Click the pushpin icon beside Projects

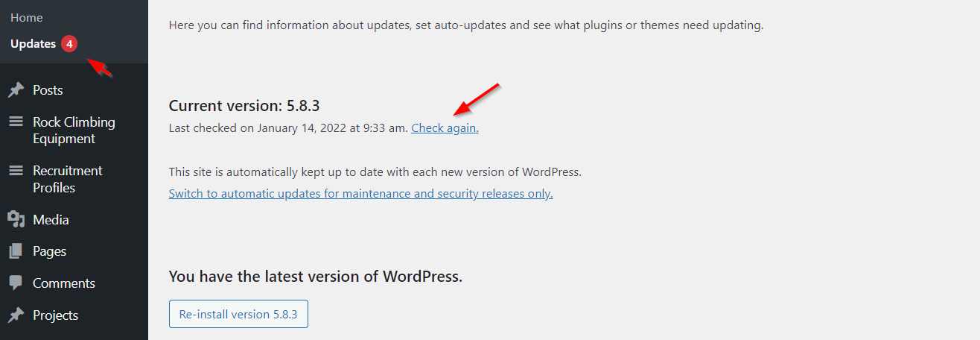pos(16,315)
